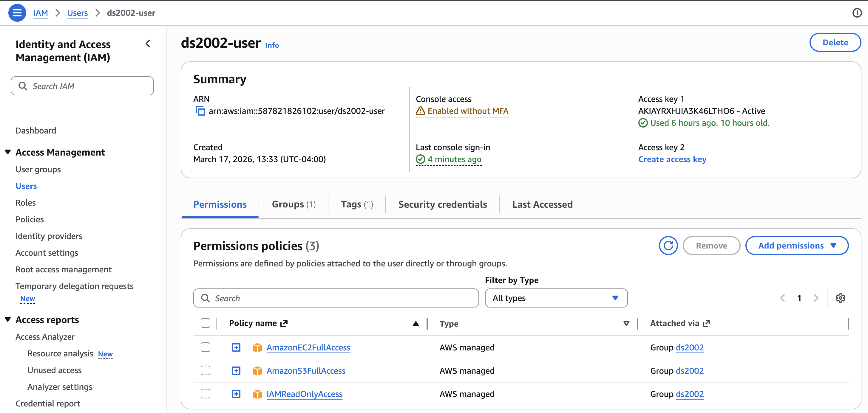
Task: Open the Security credentials tab
Action: [442, 204]
